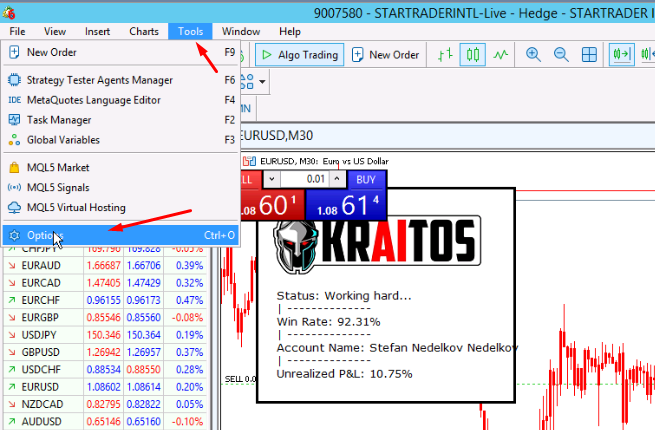Expand the dropdown arrow beside shapes icon

tap(263, 80)
